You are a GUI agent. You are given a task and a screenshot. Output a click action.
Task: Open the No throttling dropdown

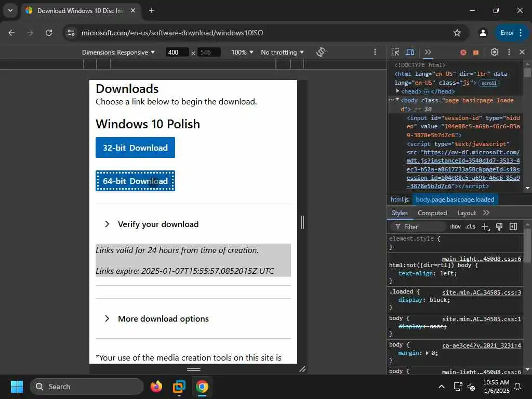pyautogui.click(x=282, y=52)
